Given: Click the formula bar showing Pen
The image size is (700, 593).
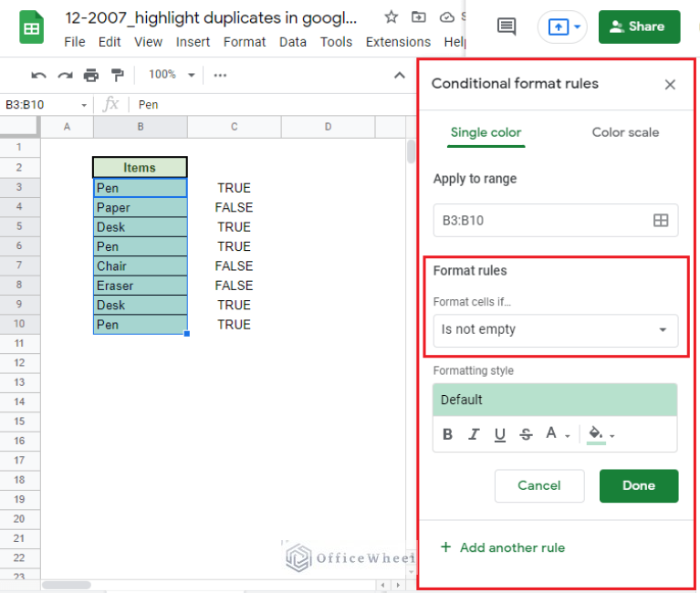Looking at the screenshot, I should click(x=272, y=105).
